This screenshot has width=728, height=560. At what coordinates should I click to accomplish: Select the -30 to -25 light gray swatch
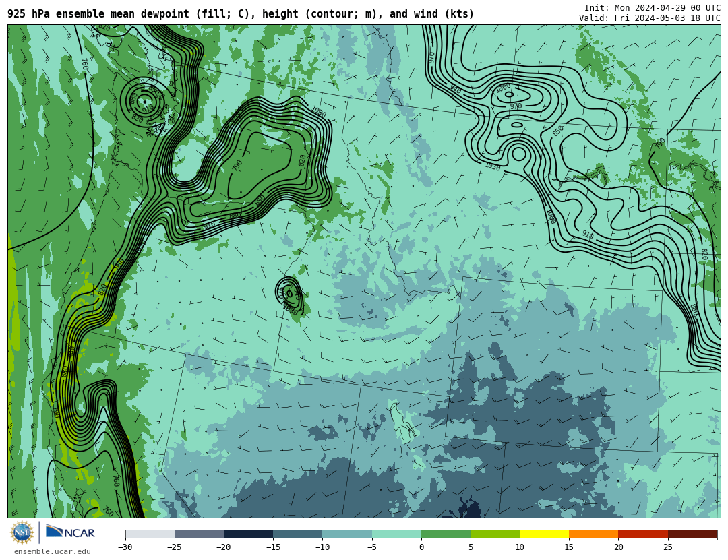coord(150,534)
